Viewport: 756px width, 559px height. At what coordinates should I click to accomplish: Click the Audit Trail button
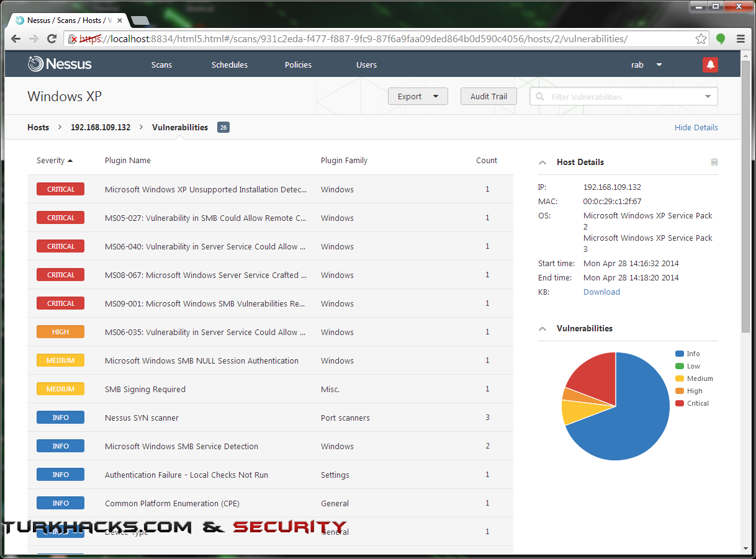[488, 96]
